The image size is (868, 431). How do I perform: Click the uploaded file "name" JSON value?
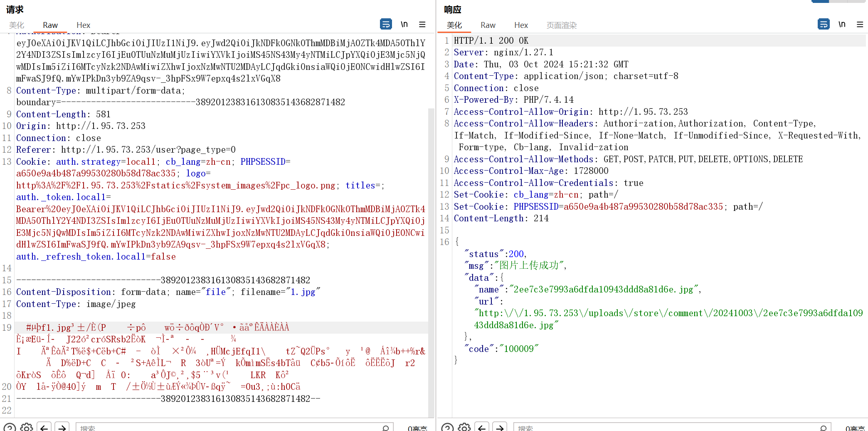pyautogui.click(x=604, y=289)
